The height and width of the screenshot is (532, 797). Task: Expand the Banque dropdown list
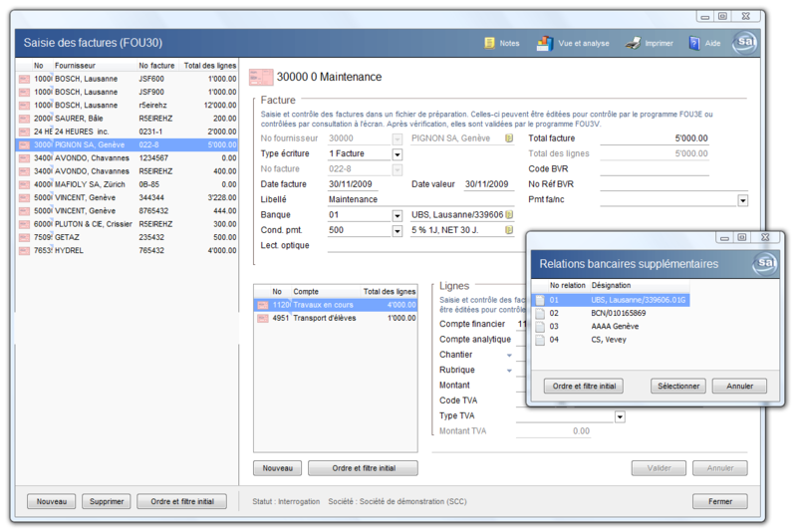pos(398,215)
